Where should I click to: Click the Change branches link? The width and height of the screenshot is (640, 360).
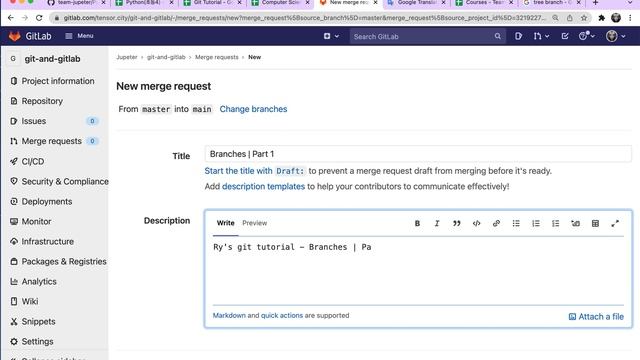pos(253,109)
